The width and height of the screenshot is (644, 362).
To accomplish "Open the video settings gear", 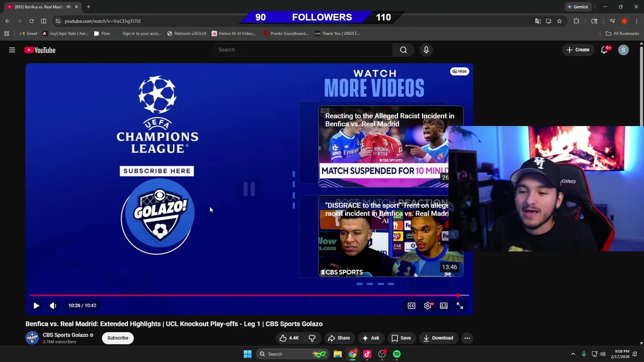I will pyautogui.click(x=428, y=305).
